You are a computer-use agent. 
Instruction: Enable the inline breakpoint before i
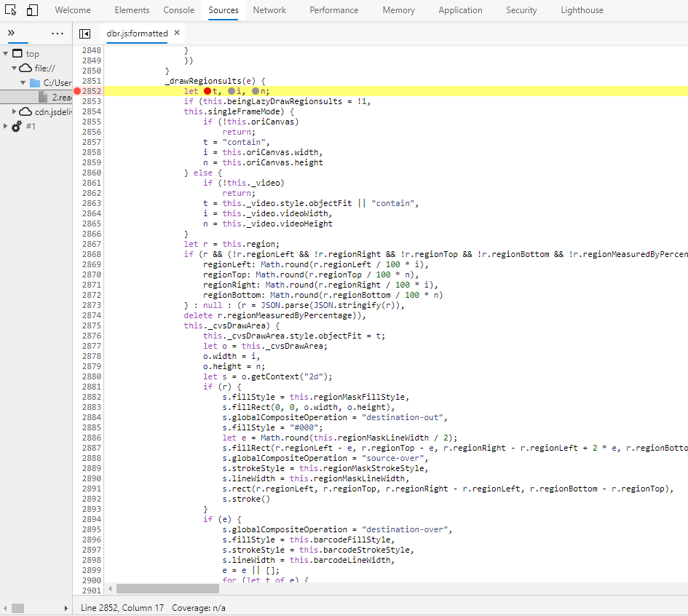[x=232, y=91]
